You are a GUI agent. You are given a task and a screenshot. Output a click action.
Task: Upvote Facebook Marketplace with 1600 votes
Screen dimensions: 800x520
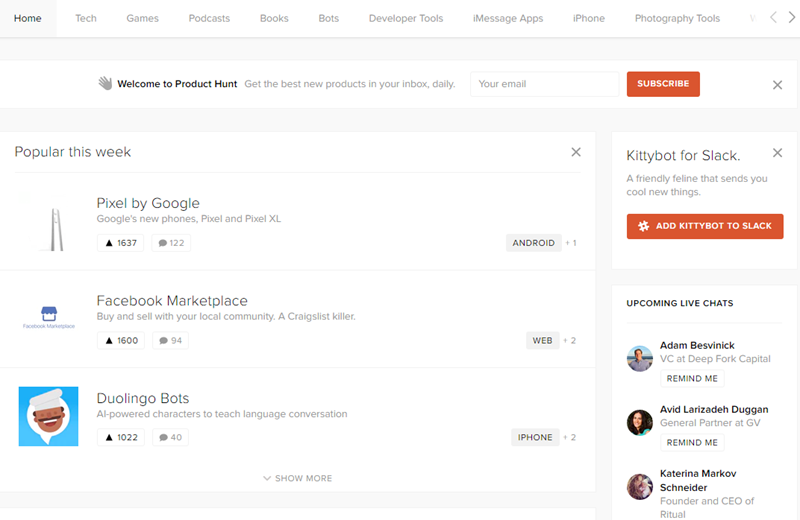[121, 340]
